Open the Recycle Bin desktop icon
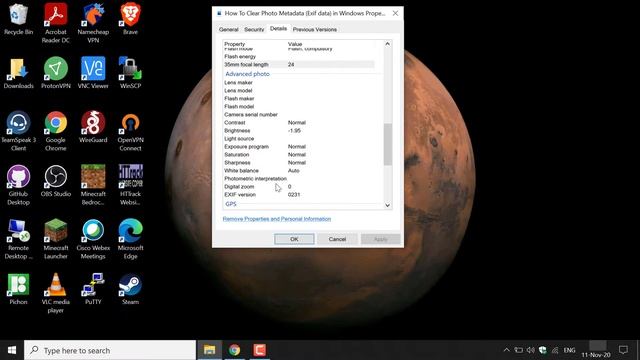This screenshot has height=360, width=640. (18, 20)
